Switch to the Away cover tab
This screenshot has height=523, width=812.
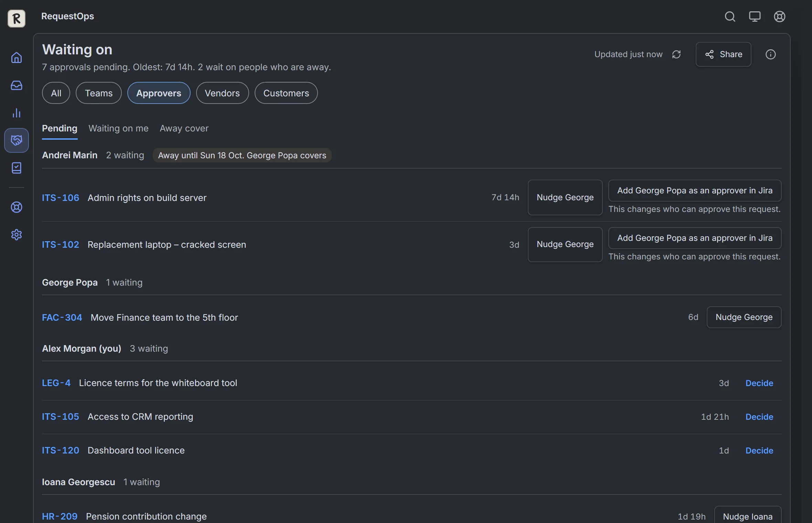coord(184,128)
